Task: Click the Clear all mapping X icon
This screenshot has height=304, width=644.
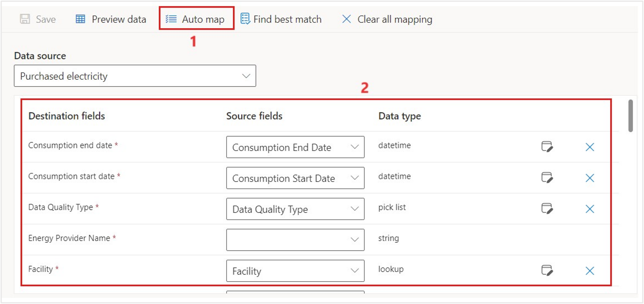Action: (346, 19)
